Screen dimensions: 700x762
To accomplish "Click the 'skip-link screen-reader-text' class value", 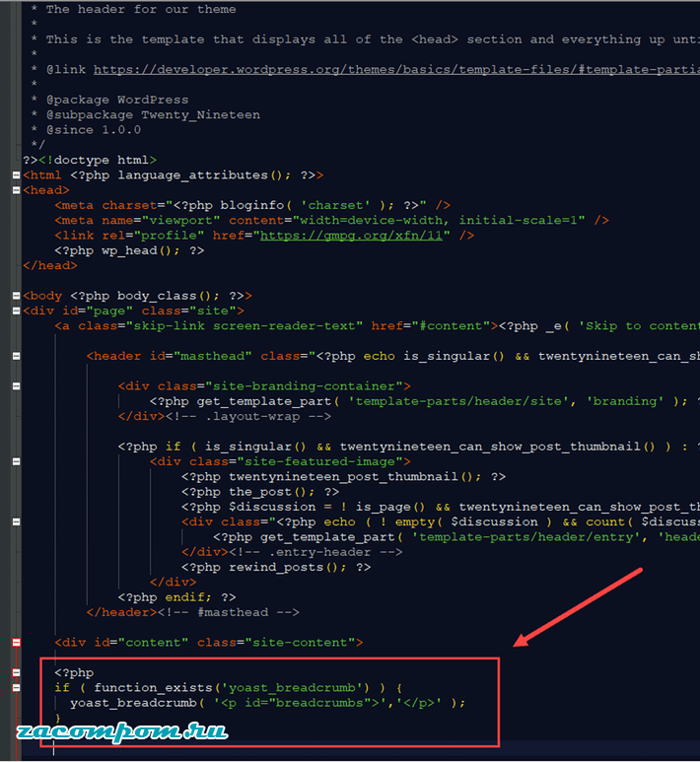I will [245, 325].
